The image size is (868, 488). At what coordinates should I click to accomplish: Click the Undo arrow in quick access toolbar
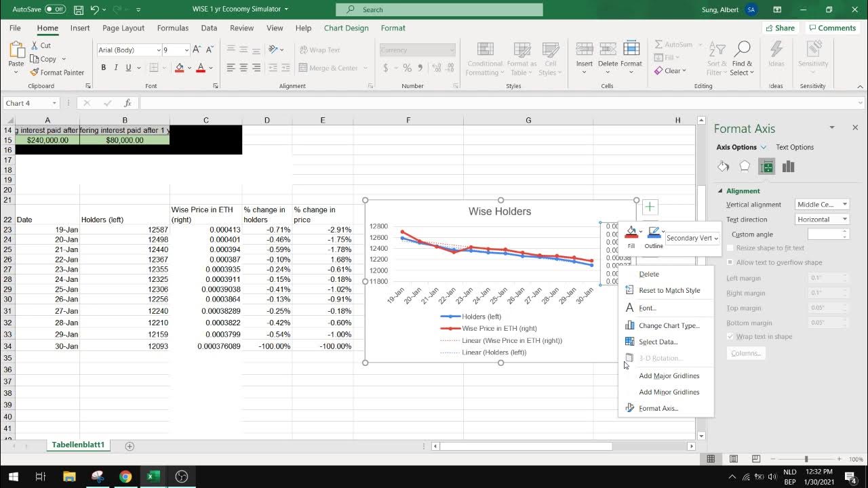click(x=95, y=9)
